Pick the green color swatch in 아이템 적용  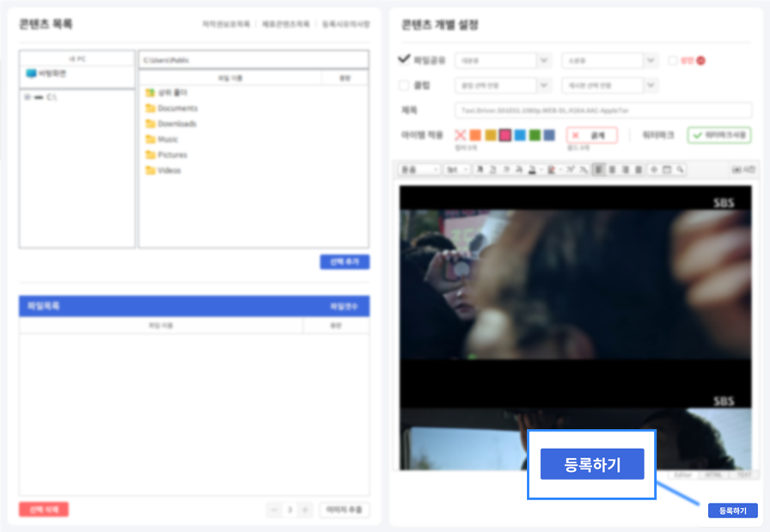534,134
